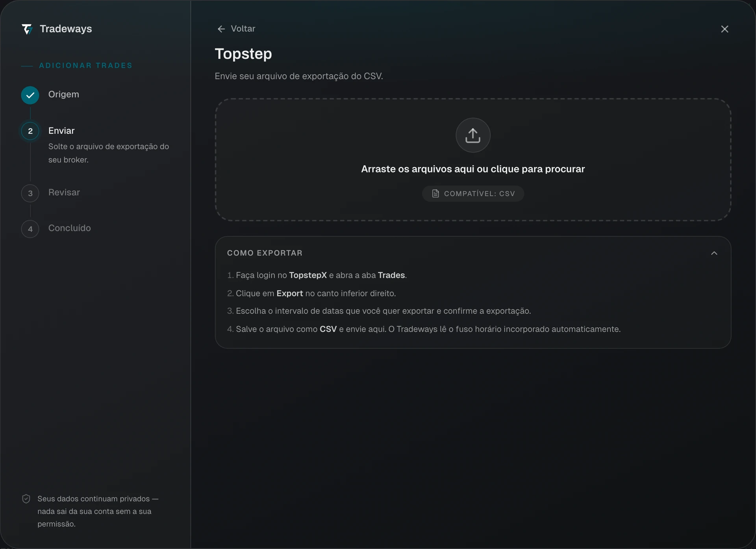Open the Origem step

(x=64, y=95)
